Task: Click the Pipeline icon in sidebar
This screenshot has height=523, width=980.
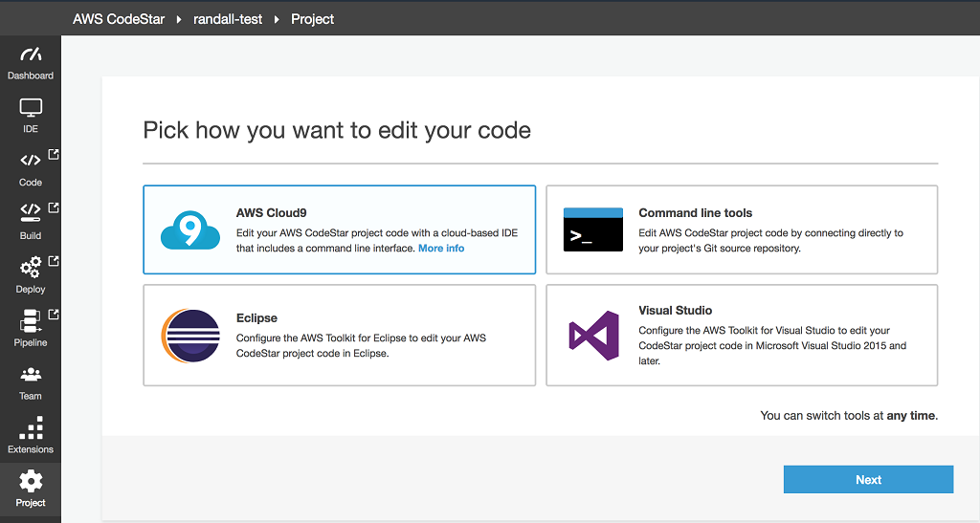Action: pyautogui.click(x=30, y=320)
